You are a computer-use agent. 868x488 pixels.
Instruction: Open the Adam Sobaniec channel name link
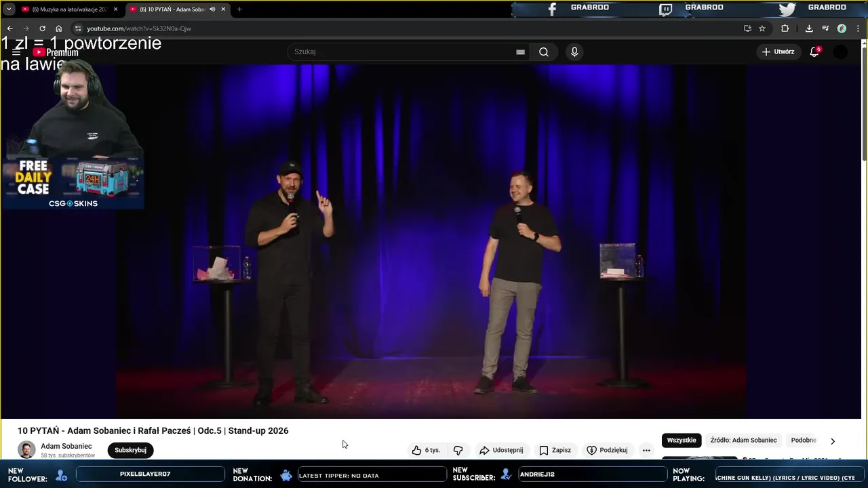click(66, 446)
